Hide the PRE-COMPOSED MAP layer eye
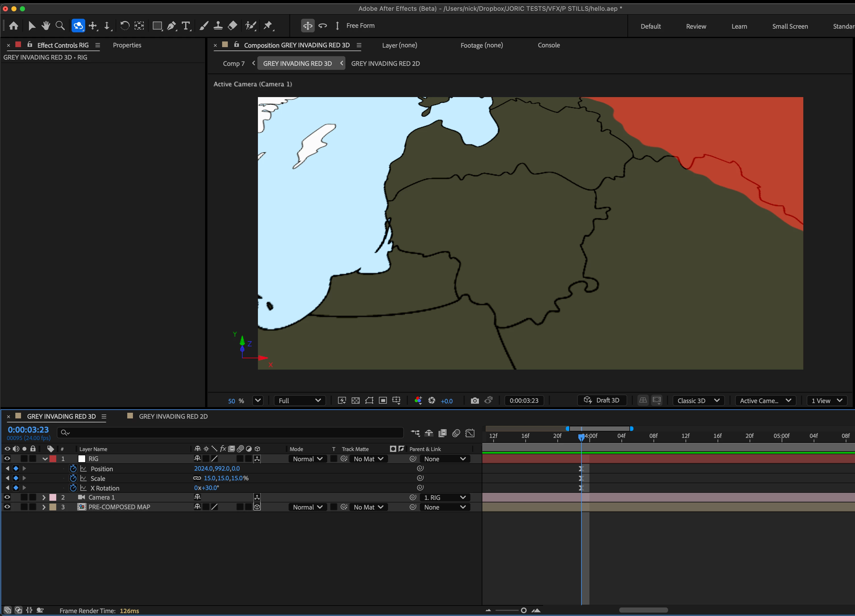This screenshot has height=616, width=855. pyautogui.click(x=7, y=507)
